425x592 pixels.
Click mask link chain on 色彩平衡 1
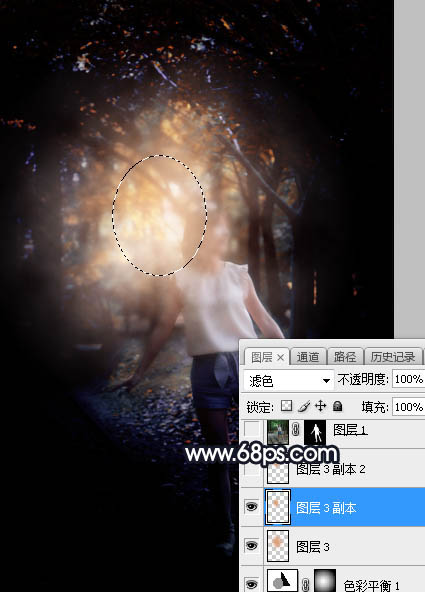[306, 584]
